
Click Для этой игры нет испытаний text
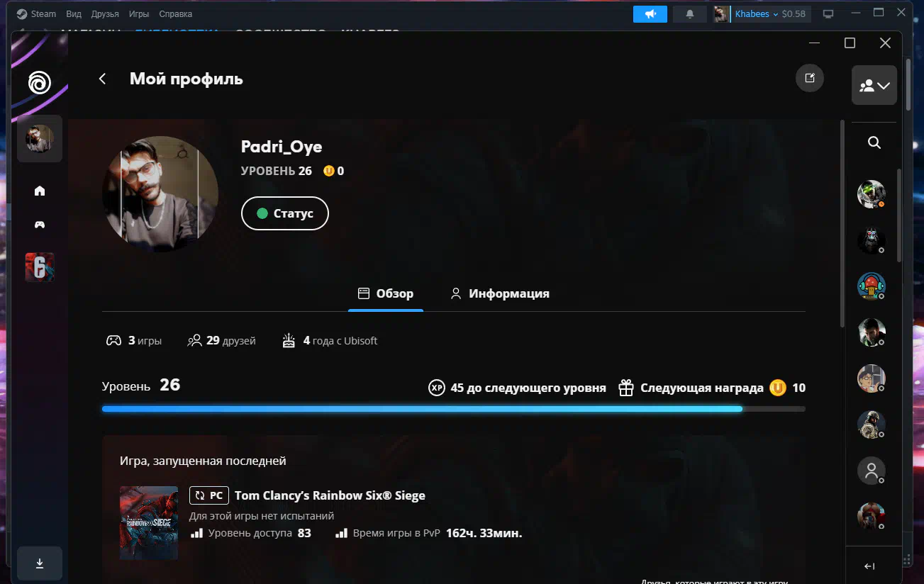(x=262, y=516)
